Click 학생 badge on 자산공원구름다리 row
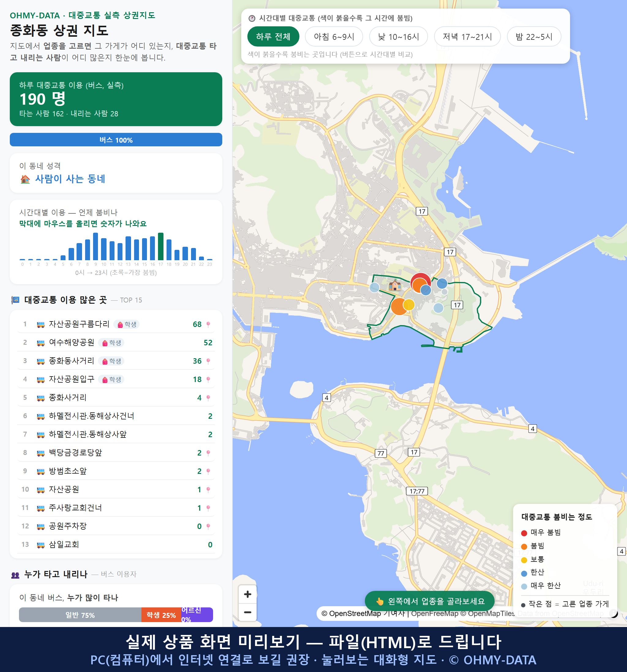 point(126,325)
